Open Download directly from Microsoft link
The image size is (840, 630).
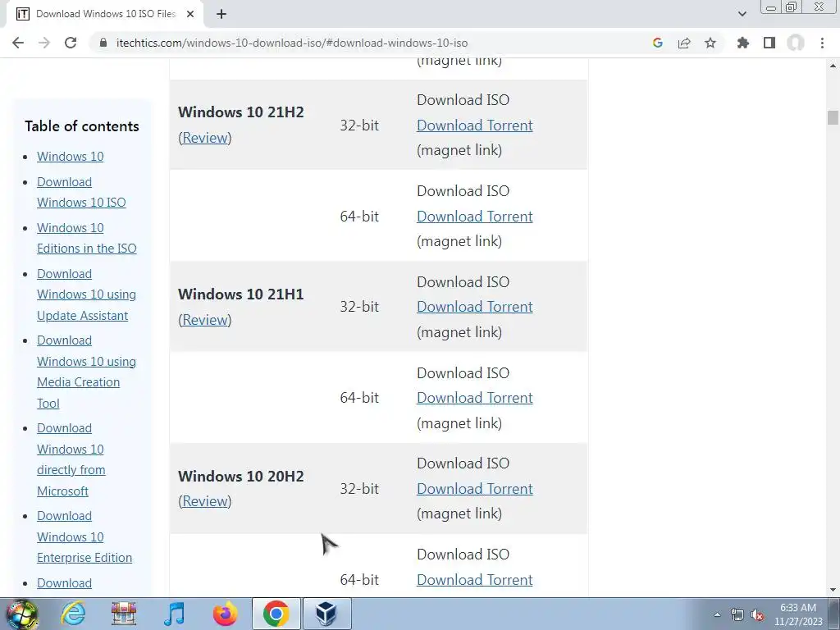71,459
